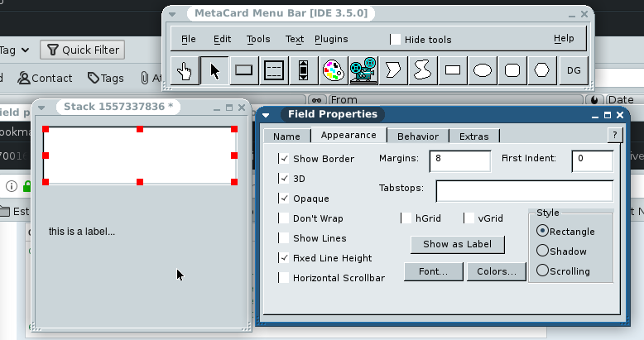This screenshot has height=340, width=644.
Task: Click the selected white field in Stack
Action: 140,156
